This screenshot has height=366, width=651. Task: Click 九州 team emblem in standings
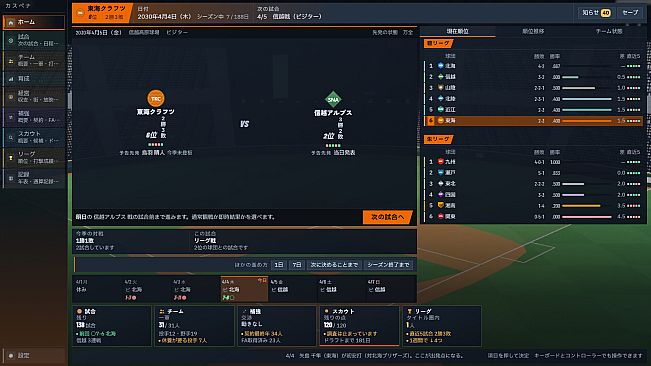tap(441, 161)
